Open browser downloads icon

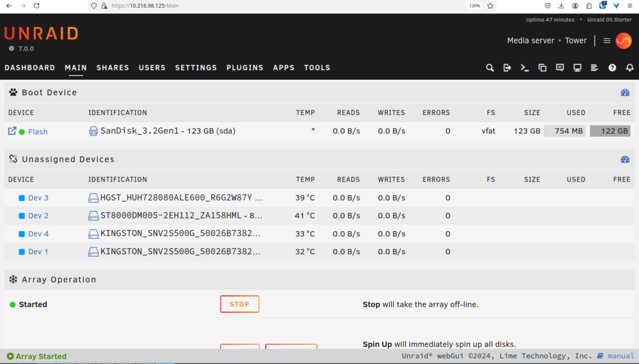[561, 6]
